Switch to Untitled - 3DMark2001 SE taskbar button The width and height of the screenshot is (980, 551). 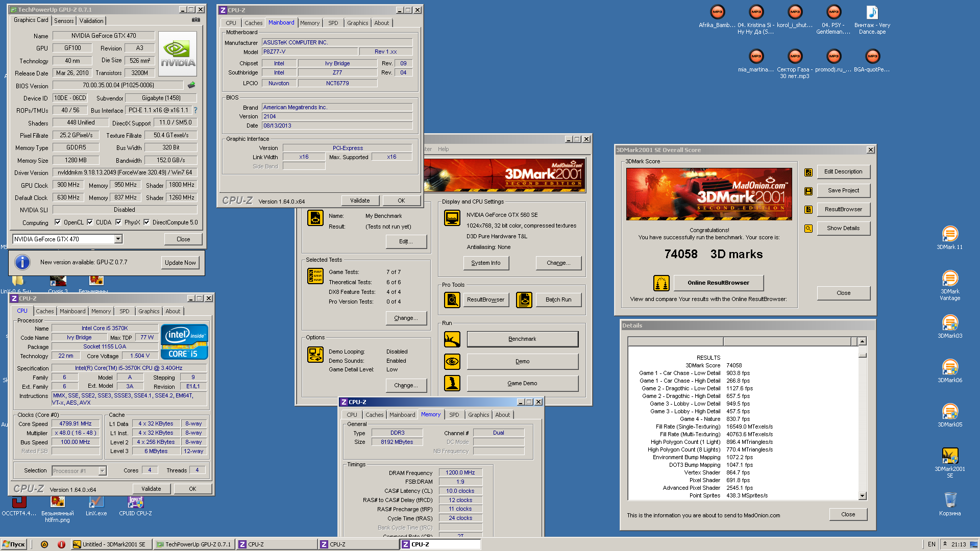click(111, 544)
